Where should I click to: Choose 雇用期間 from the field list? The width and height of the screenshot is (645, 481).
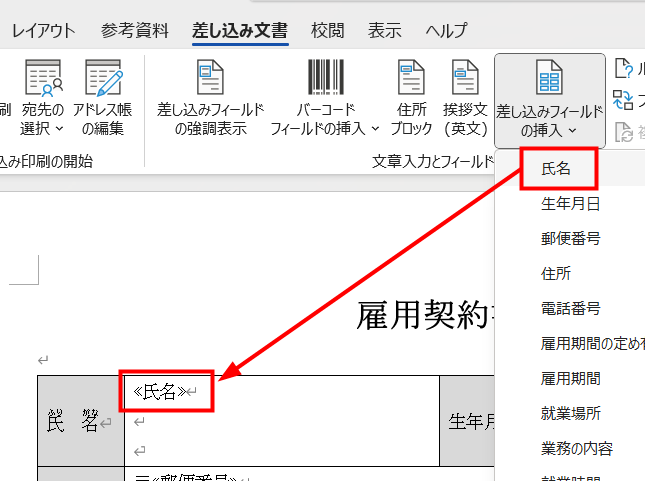click(x=571, y=378)
